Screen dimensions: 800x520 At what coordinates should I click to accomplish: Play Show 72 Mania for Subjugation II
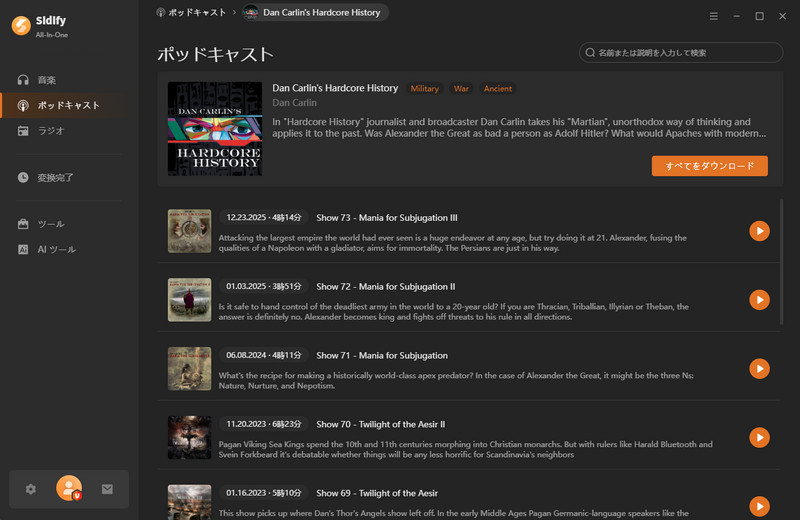point(759,300)
